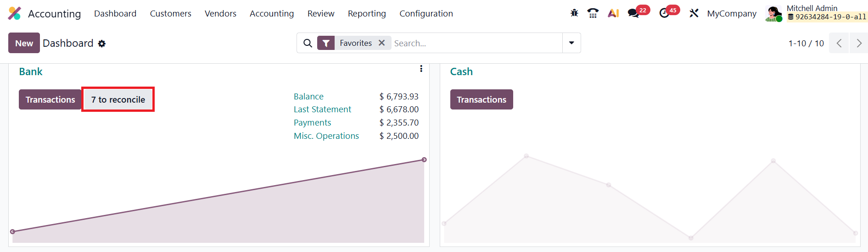Click the wrench and screwdriver tools icon
The width and height of the screenshot is (868, 252).
694,13
